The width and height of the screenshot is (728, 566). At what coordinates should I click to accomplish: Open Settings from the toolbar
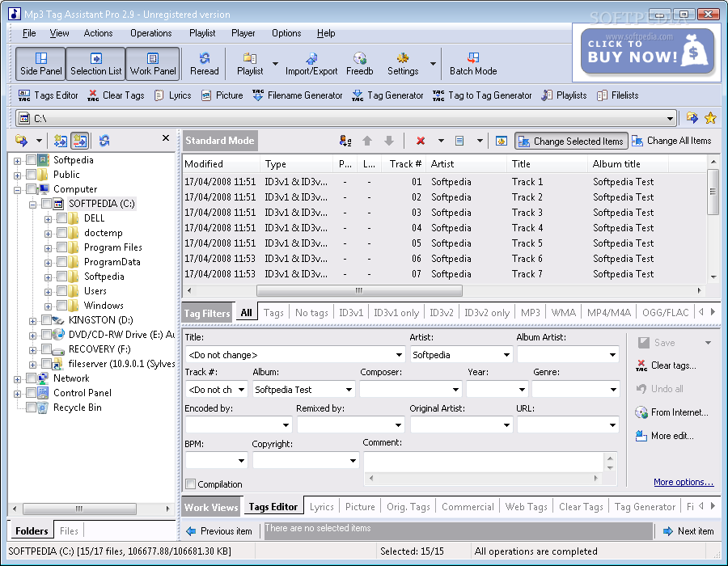[x=403, y=64]
